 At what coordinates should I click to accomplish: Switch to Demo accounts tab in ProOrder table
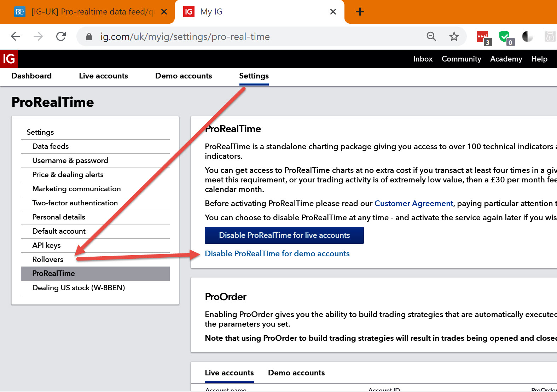pyautogui.click(x=296, y=373)
